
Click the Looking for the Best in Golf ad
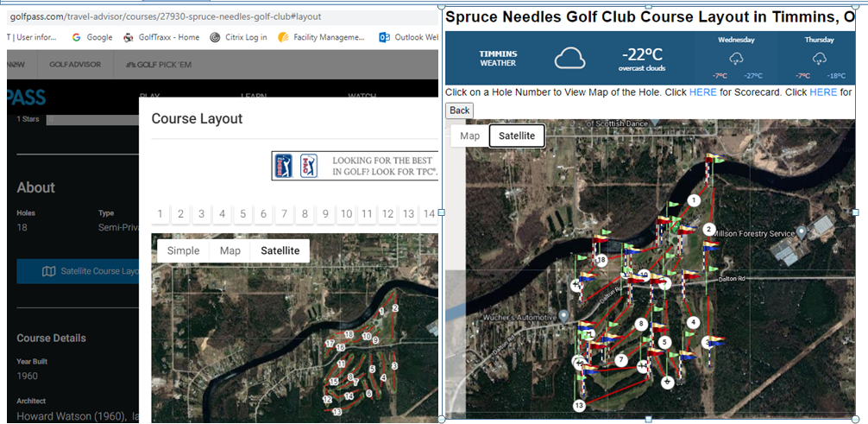(355, 166)
